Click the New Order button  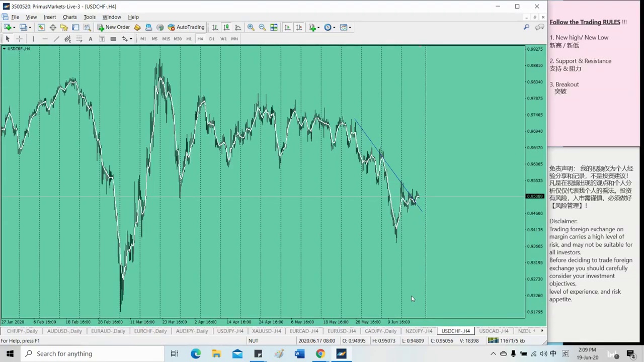click(x=114, y=27)
